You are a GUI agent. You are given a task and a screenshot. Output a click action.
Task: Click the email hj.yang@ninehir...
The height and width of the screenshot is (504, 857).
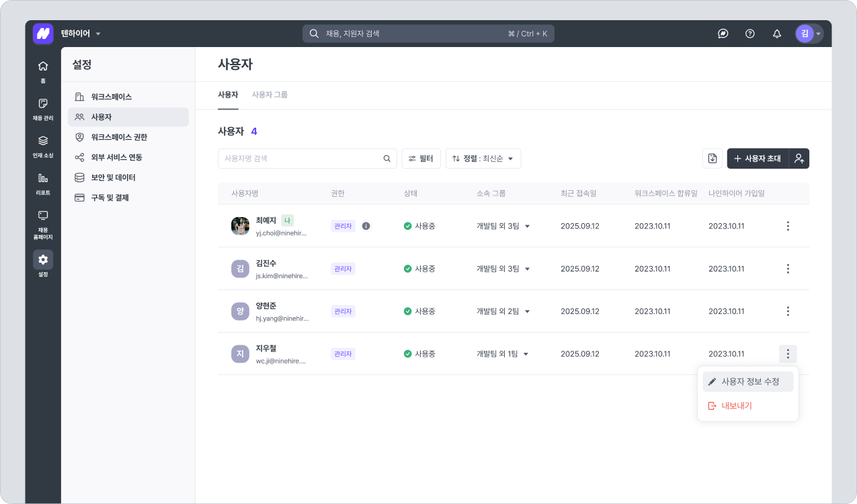tap(281, 318)
